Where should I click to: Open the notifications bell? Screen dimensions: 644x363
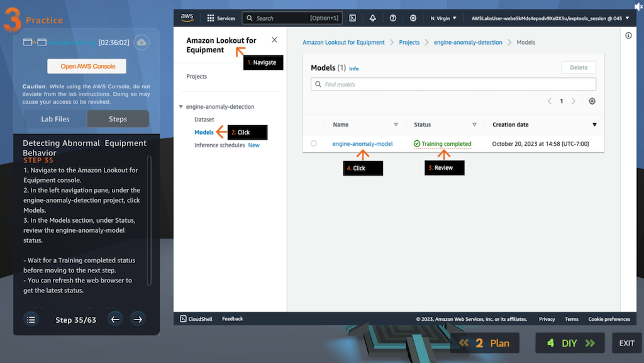372,18
